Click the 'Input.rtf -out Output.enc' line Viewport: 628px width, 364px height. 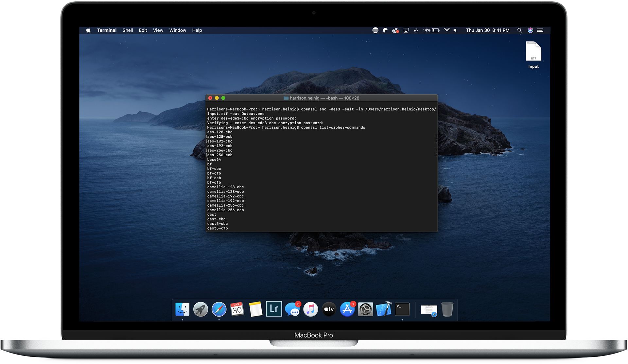point(236,114)
